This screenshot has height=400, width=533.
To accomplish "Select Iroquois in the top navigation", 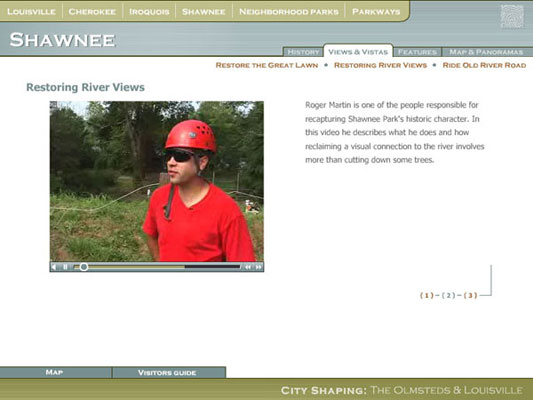I will point(149,12).
